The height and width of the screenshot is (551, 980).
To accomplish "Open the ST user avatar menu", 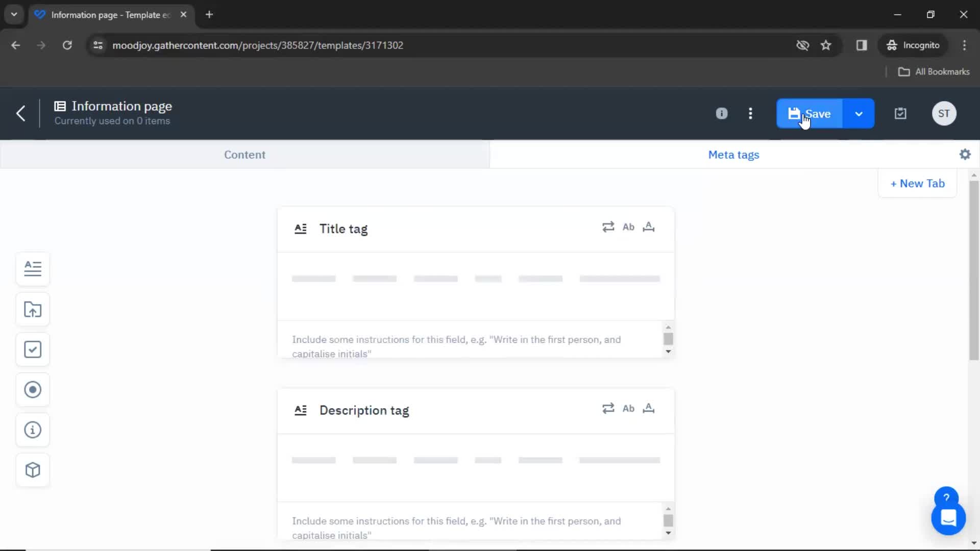I will point(944,113).
